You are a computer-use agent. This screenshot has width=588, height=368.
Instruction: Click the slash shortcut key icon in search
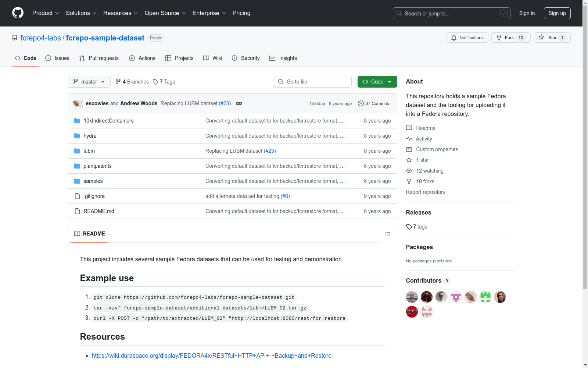coord(504,13)
